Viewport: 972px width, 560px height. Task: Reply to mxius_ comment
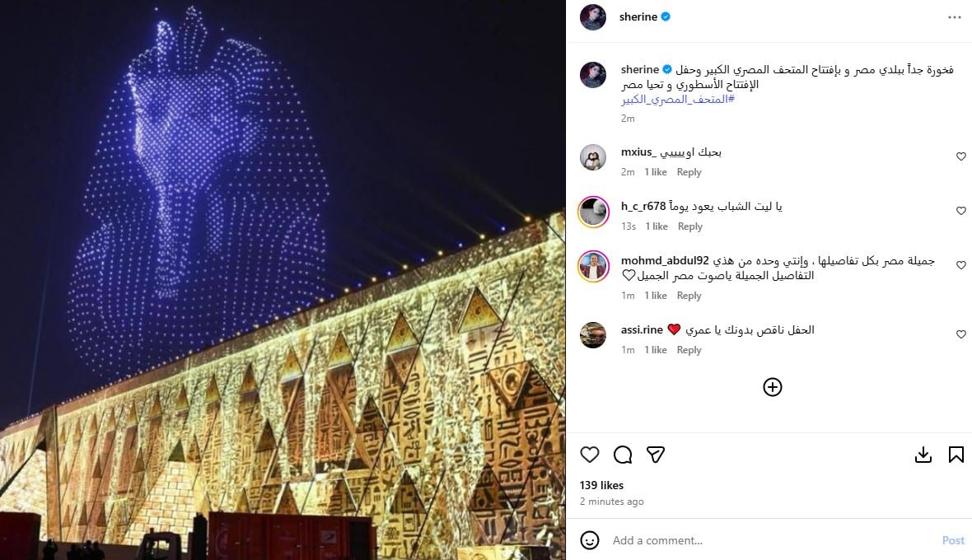click(689, 172)
